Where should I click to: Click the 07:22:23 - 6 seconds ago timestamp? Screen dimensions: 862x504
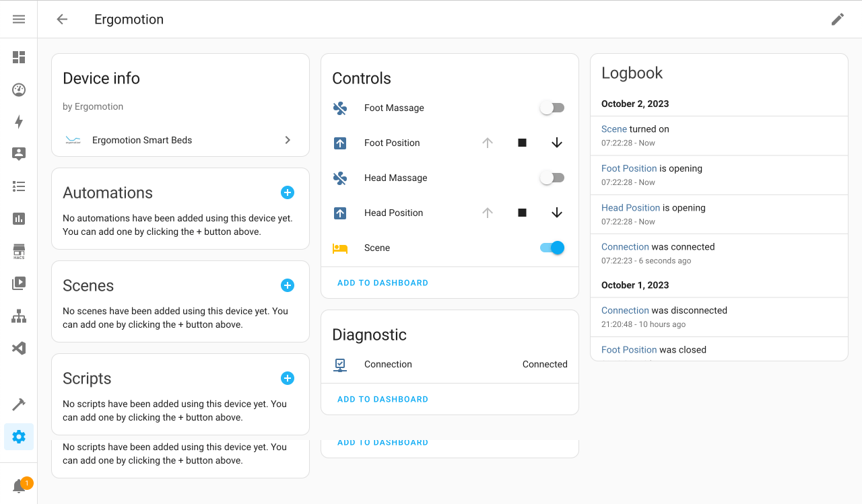click(x=646, y=260)
